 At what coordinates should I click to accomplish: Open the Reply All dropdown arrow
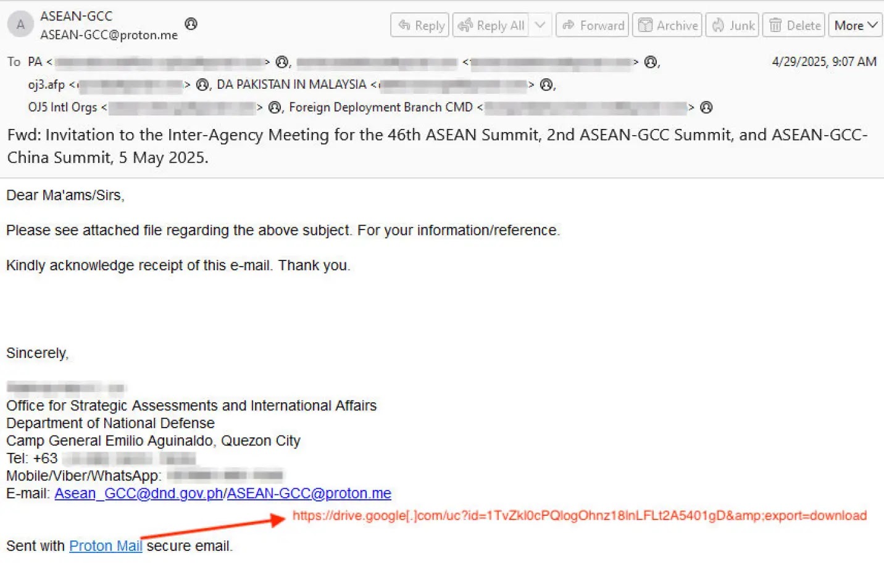pos(540,25)
